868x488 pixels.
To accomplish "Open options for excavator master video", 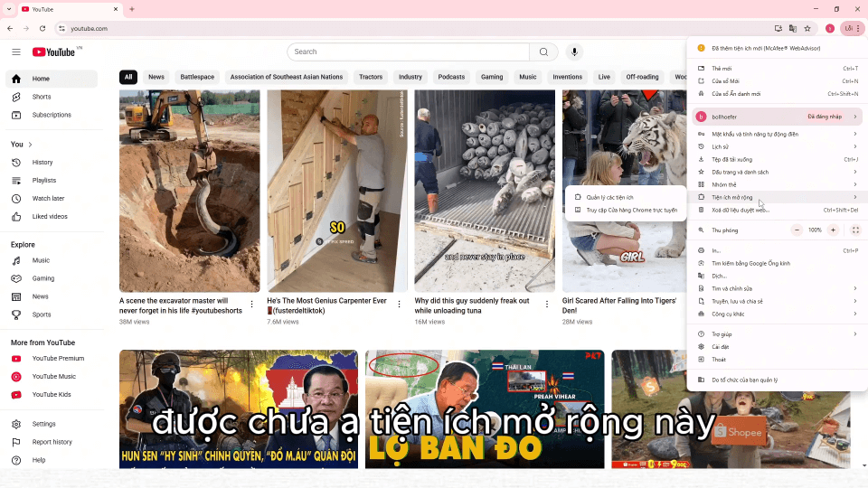I will click(251, 305).
